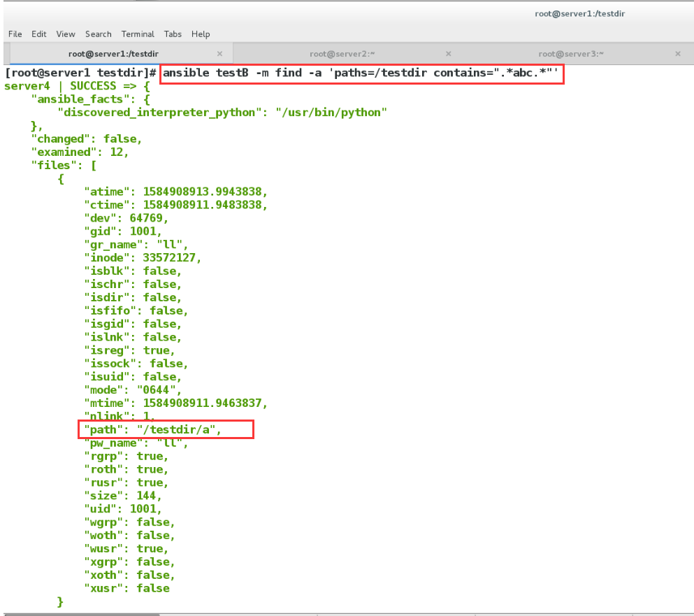The height and width of the screenshot is (616, 694).
Task: Open the Search menu
Action: point(99,34)
